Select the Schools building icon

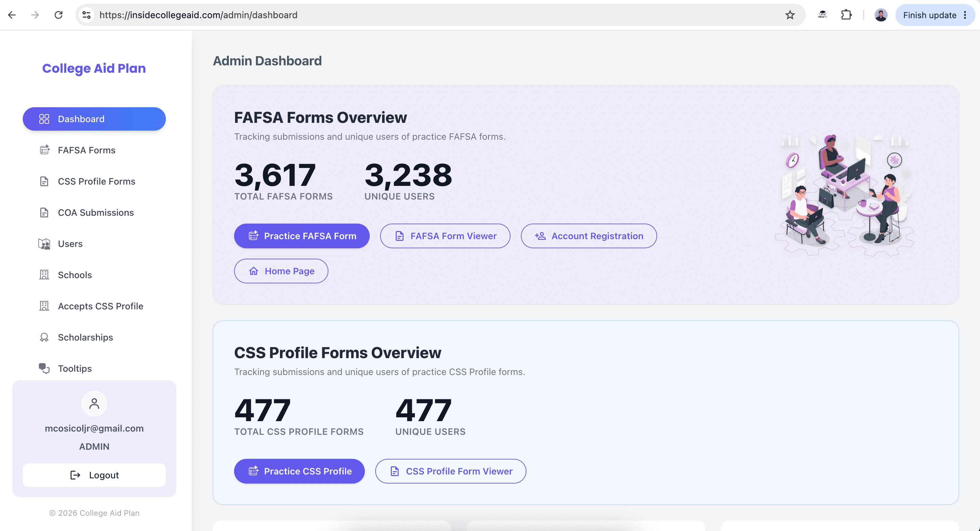pyautogui.click(x=44, y=275)
